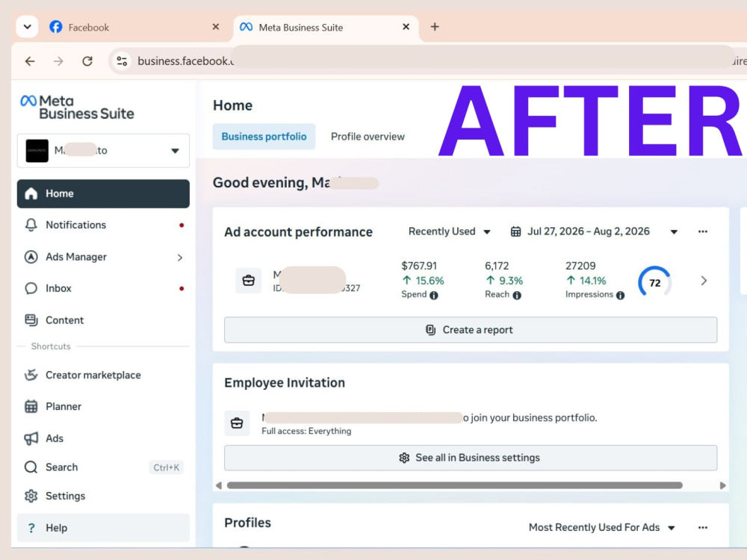The width and height of the screenshot is (747, 560).
Task: Click the sidebar Settings gear icon
Action: pos(31,497)
